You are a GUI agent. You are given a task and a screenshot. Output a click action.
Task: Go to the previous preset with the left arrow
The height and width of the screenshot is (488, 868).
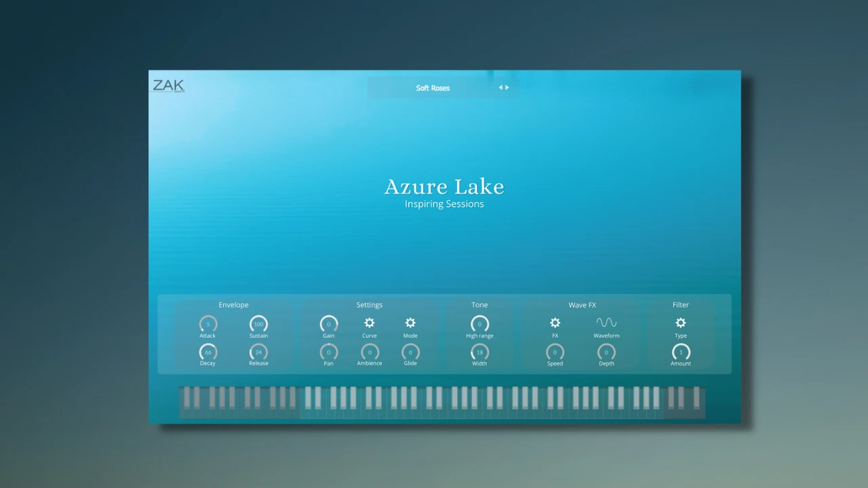[500, 87]
